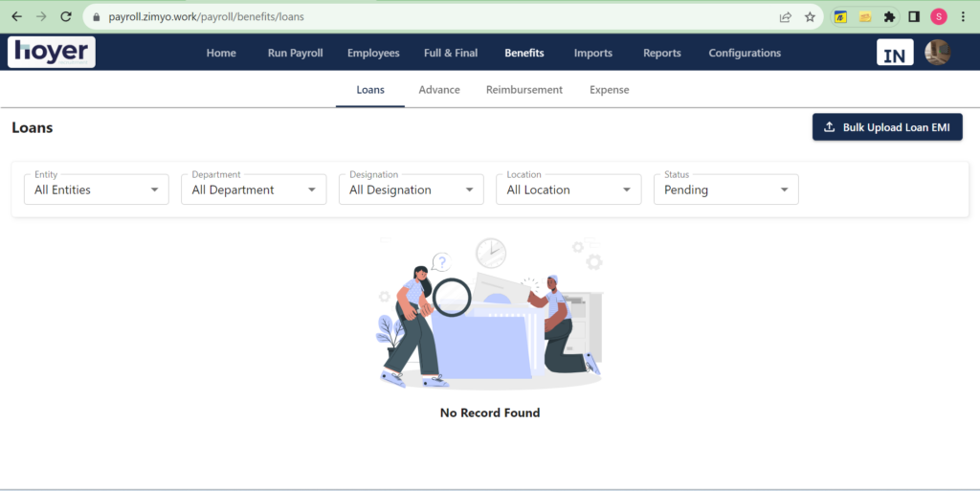980x491 pixels.
Task: Go back using browser back arrow
Action: coord(17,17)
